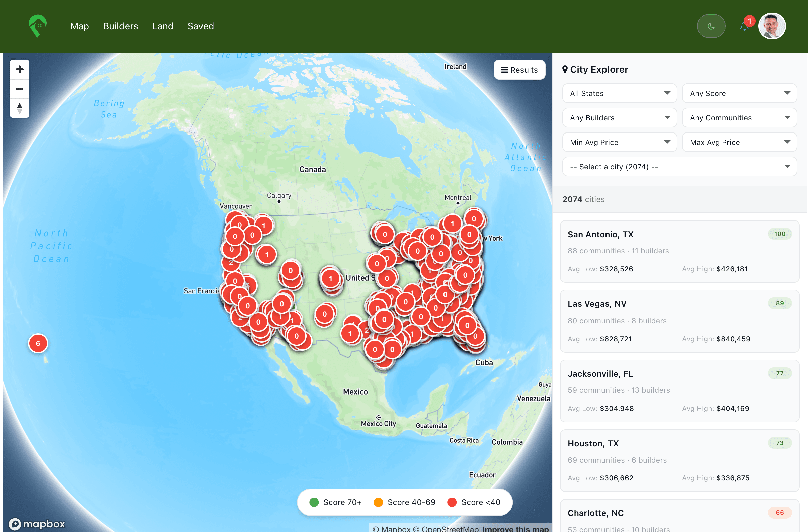
Task: Zoom out on the map
Action: point(20,89)
